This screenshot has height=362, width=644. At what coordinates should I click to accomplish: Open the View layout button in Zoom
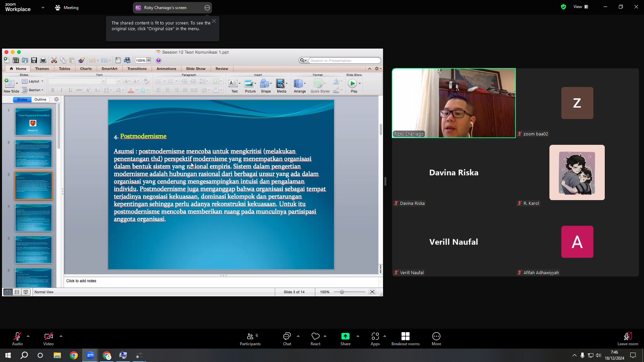pyautogui.click(x=581, y=7)
